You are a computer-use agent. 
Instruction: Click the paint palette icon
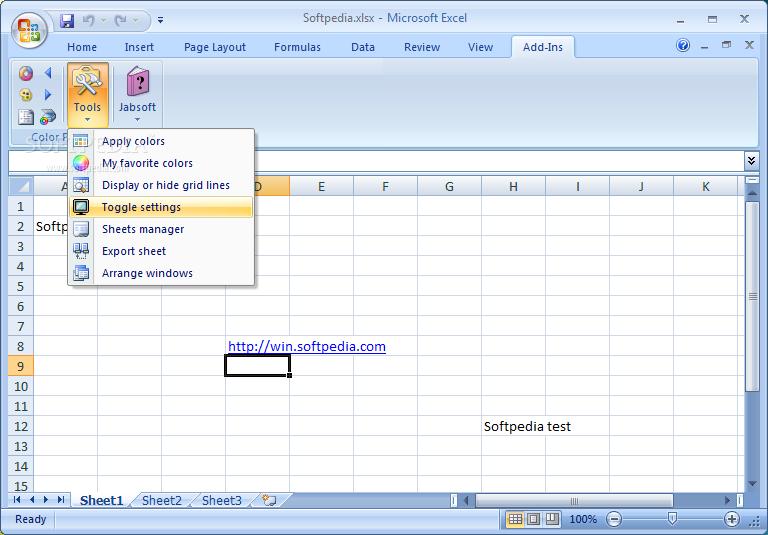coord(26,95)
